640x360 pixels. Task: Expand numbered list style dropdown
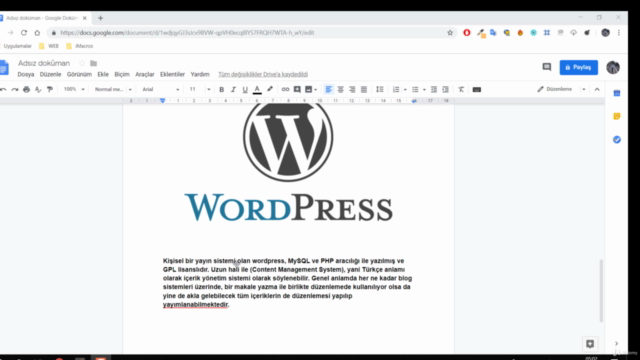[x=405, y=89]
